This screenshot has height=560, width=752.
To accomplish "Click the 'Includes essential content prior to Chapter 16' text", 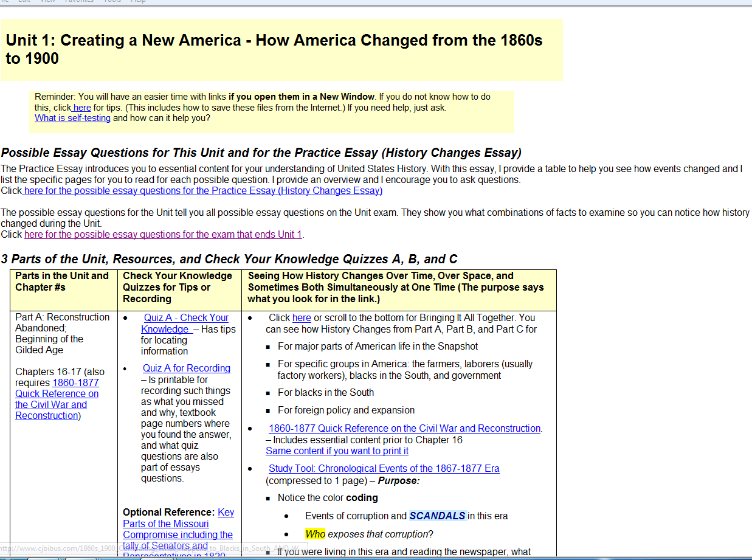I will pos(364,440).
